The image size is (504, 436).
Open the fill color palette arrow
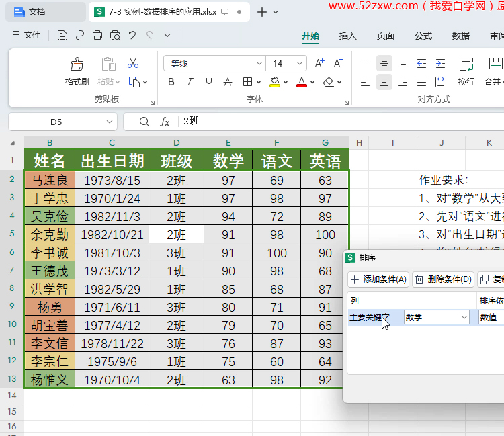point(286,82)
